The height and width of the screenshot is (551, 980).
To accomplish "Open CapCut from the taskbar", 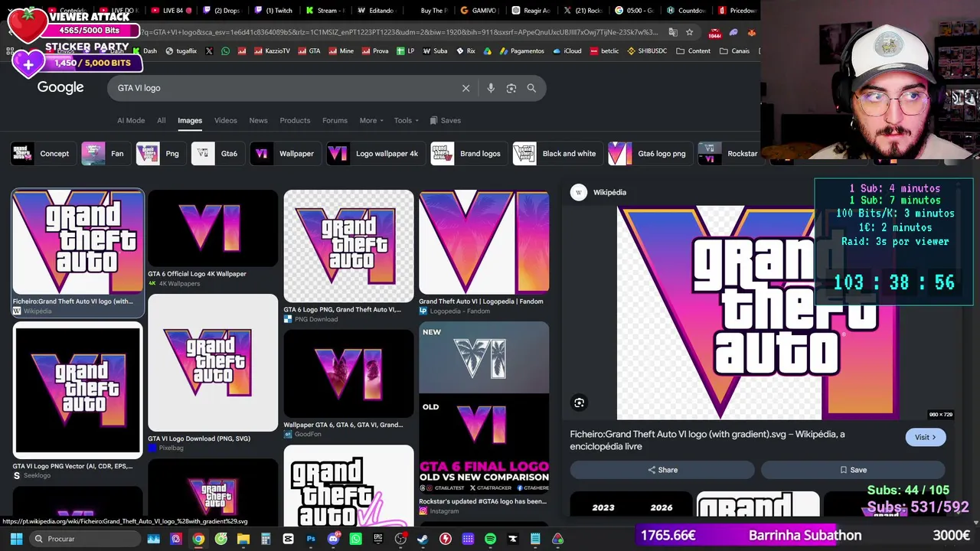I will point(288,539).
